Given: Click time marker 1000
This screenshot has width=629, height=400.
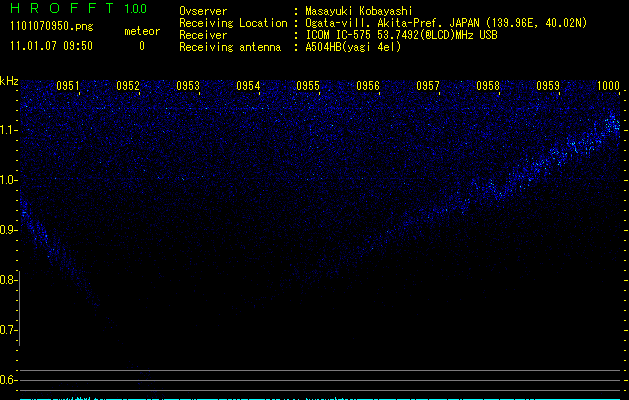Looking at the screenshot, I should click(x=609, y=86).
